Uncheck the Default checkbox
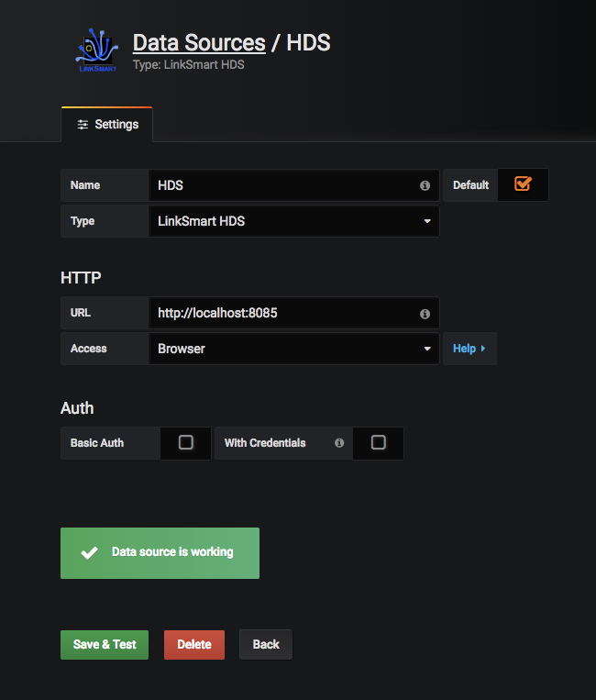Image resolution: width=596 pixels, height=700 pixels. (523, 183)
